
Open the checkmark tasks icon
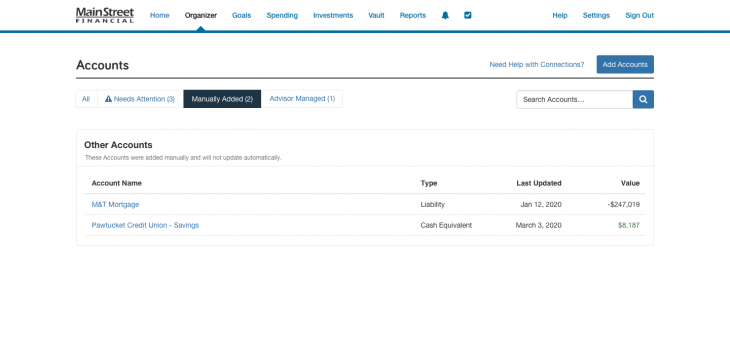[467, 15]
